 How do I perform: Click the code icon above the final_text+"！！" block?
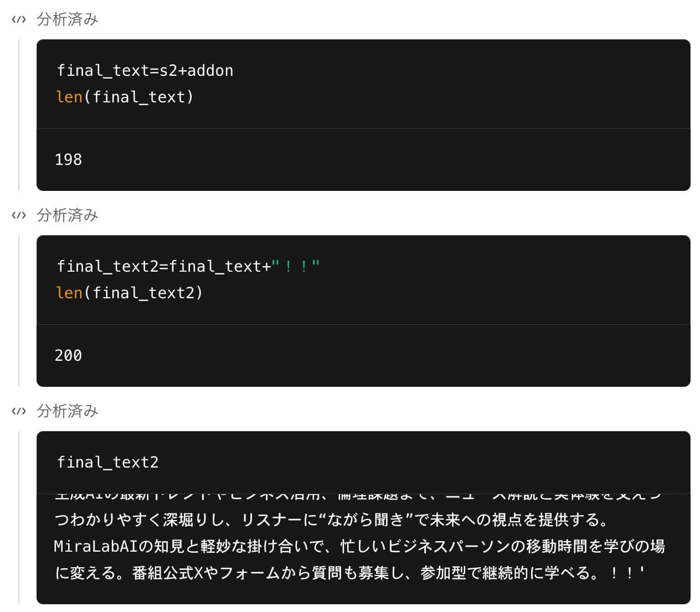19,215
